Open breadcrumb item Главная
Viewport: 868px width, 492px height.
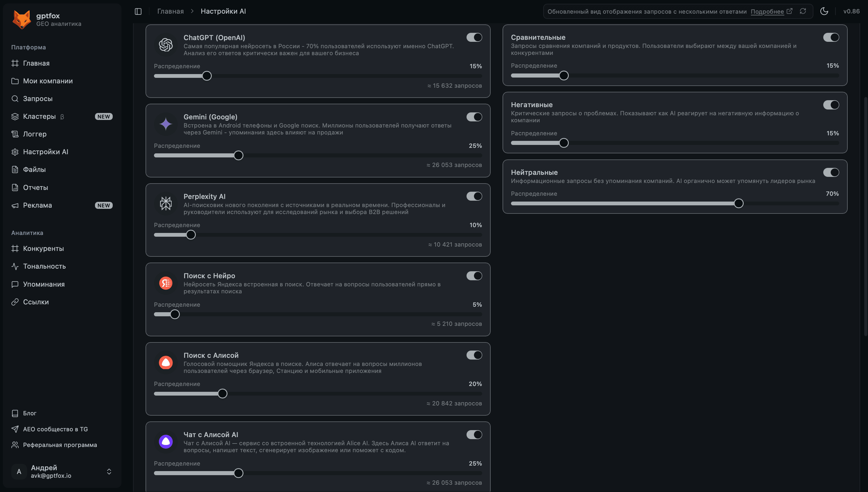(x=170, y=11)
